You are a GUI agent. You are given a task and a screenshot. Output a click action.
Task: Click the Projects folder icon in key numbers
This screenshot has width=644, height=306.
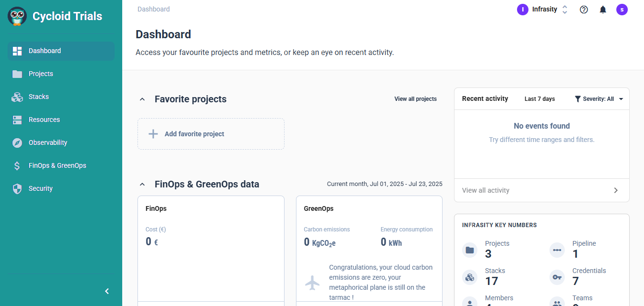pos(470,250)
